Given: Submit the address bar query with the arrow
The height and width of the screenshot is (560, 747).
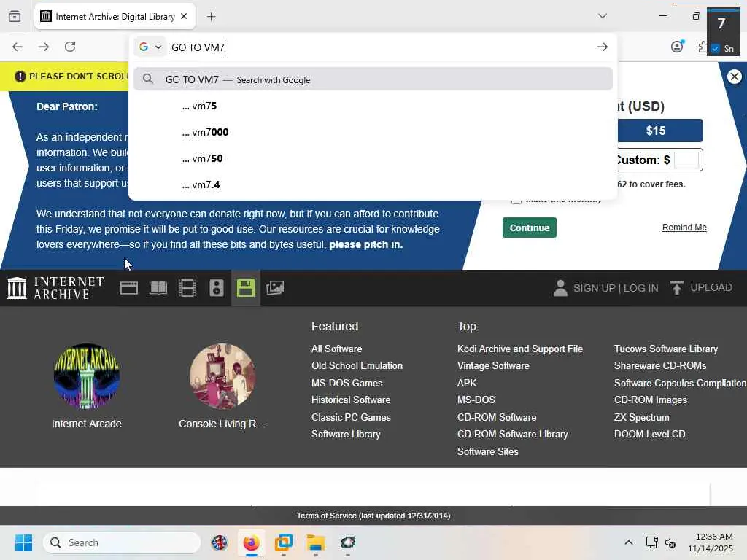Looking at the screenshot, I should 602,47.
